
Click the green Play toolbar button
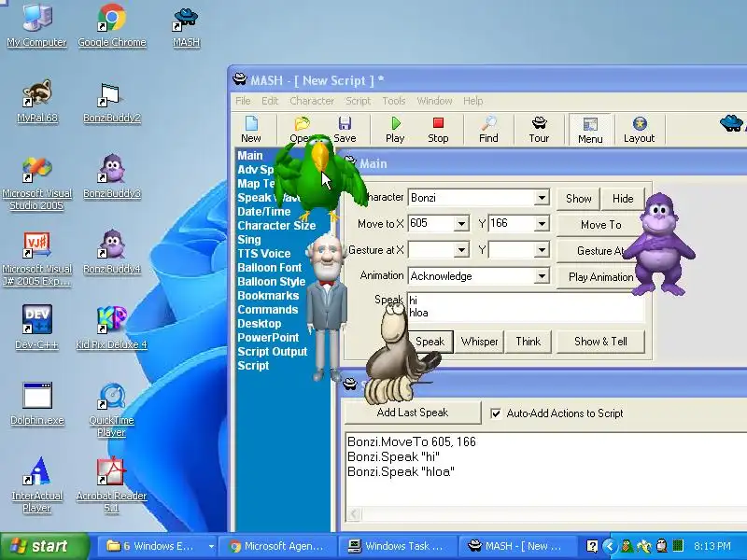point(395,130)
